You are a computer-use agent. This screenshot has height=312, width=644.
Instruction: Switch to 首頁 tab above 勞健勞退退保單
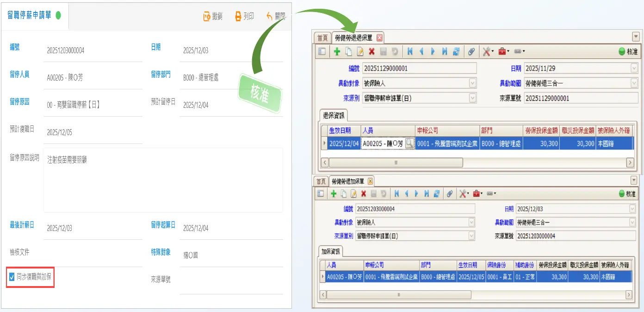[322, 38]
